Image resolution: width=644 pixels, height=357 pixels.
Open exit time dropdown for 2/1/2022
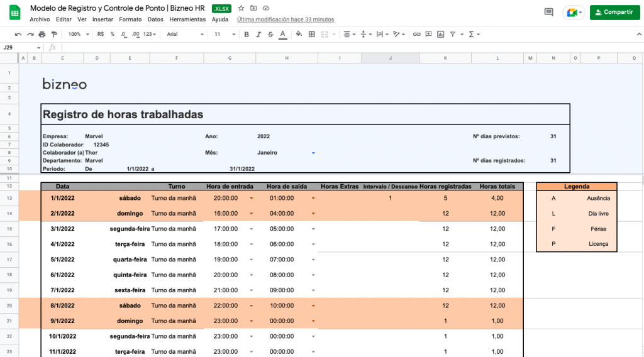pyautogui.click(x=313, y=213)
